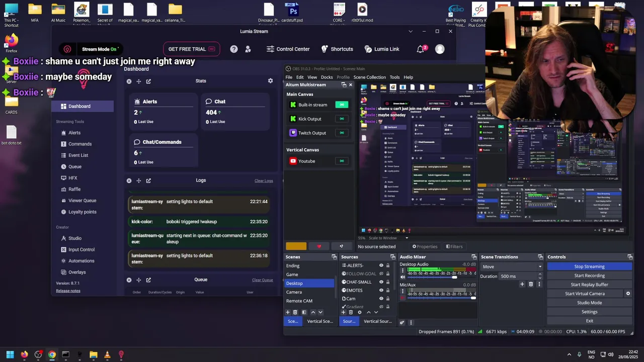
Task: Open the Release notes link
Action: (68, 291)
